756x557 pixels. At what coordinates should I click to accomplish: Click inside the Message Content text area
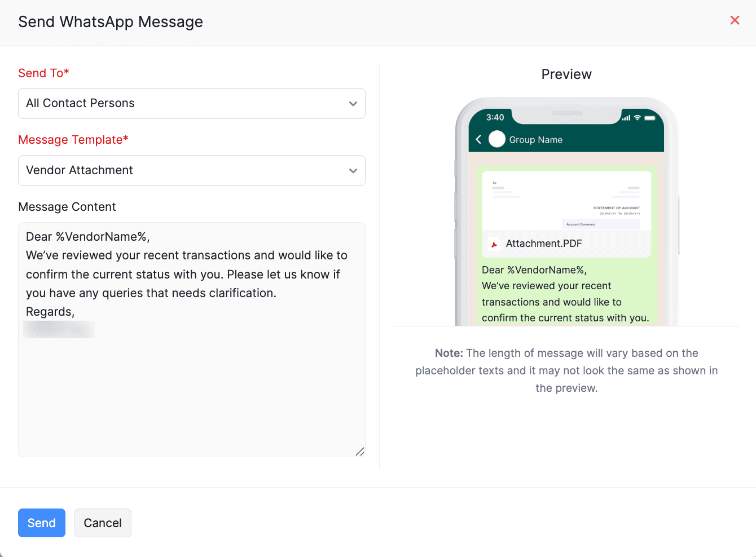pos(192,338)
